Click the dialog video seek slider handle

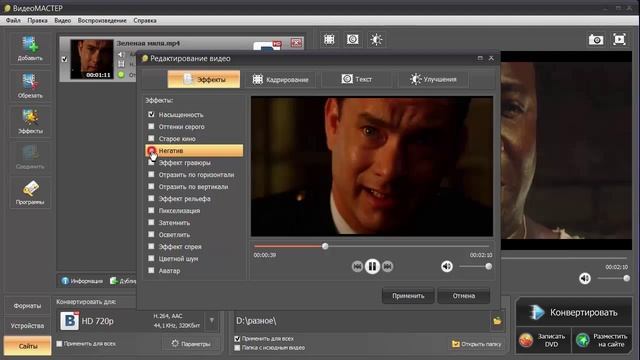pyautogui.click(x=325, y=246)
